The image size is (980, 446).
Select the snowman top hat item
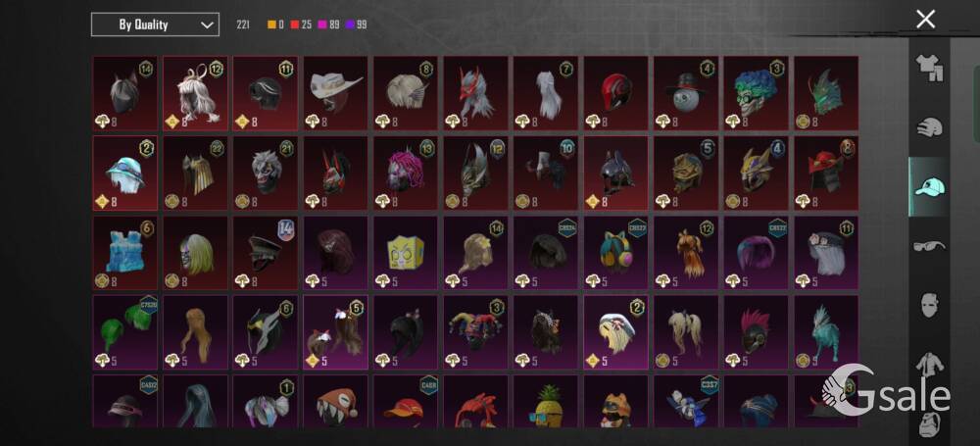686,93
